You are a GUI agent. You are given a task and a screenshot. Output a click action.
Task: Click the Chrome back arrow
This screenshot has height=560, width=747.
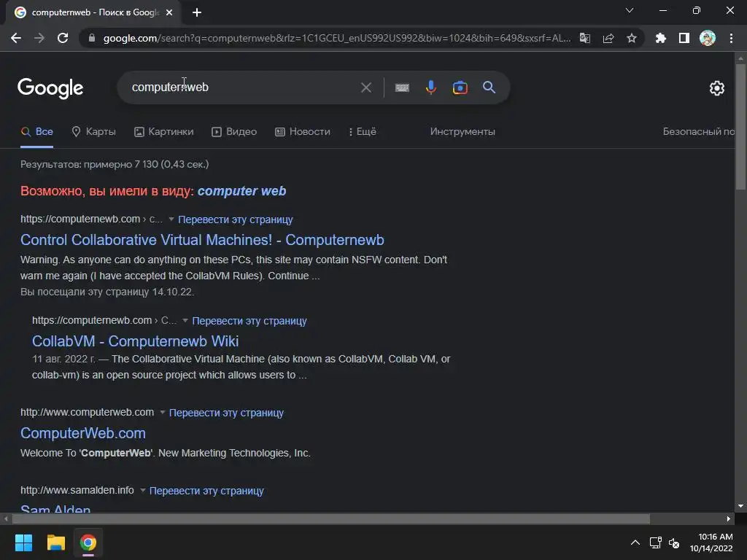16,38
